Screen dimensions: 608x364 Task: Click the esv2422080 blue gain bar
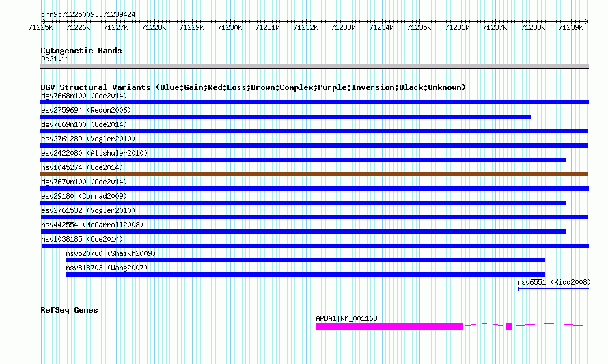click(x=303, y=160)
